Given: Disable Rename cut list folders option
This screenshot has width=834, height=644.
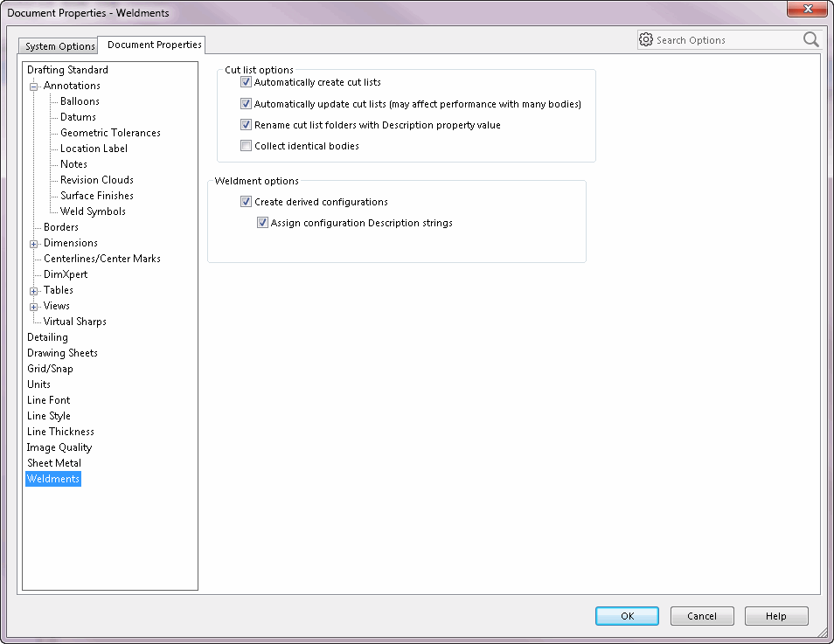Looking at the screenshot, I should point(246,125).
